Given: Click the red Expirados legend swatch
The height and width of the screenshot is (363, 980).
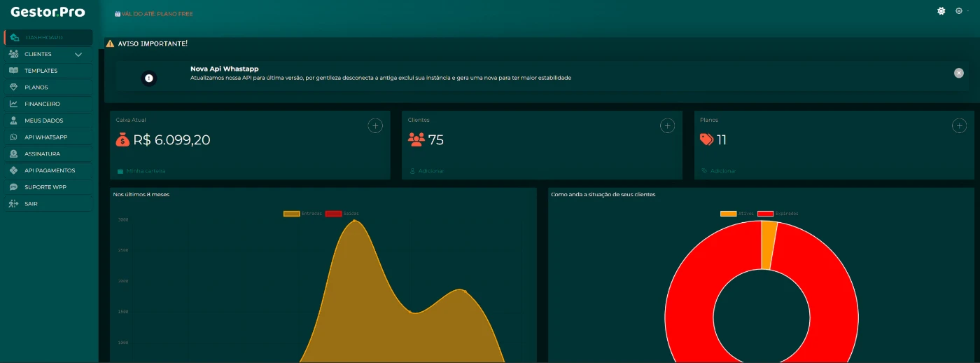Looking at the screenshot, I should [765, 213].
